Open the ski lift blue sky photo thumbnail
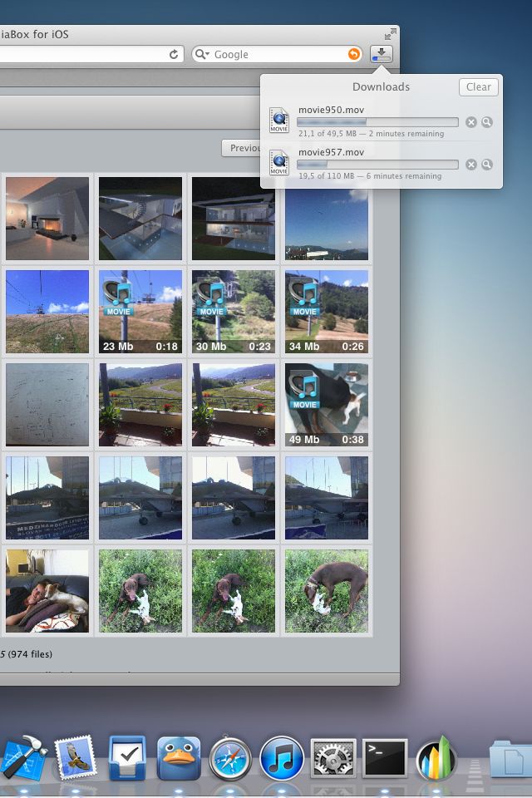Image resolution: width=532 pixels, height=798 pixels. [47, 312]
